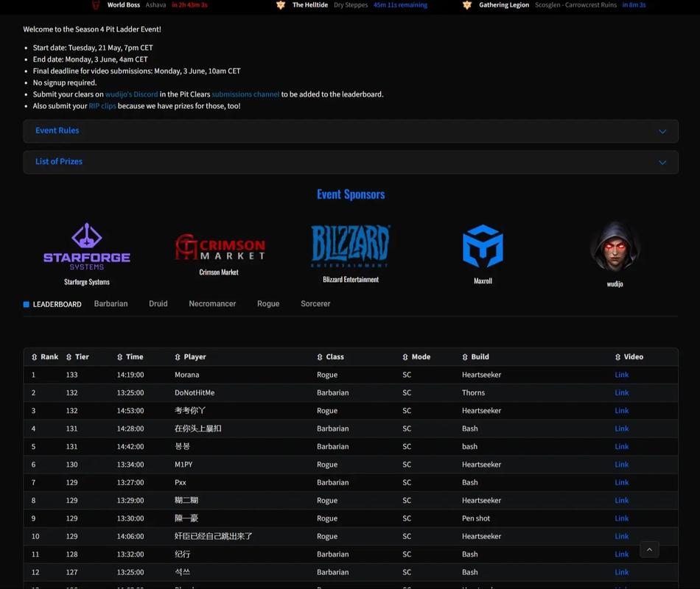Switch to the Barbarian leaderboard tab
This screenshot has width=700, height=589.
pyautogui.click(x=111, y=304)
